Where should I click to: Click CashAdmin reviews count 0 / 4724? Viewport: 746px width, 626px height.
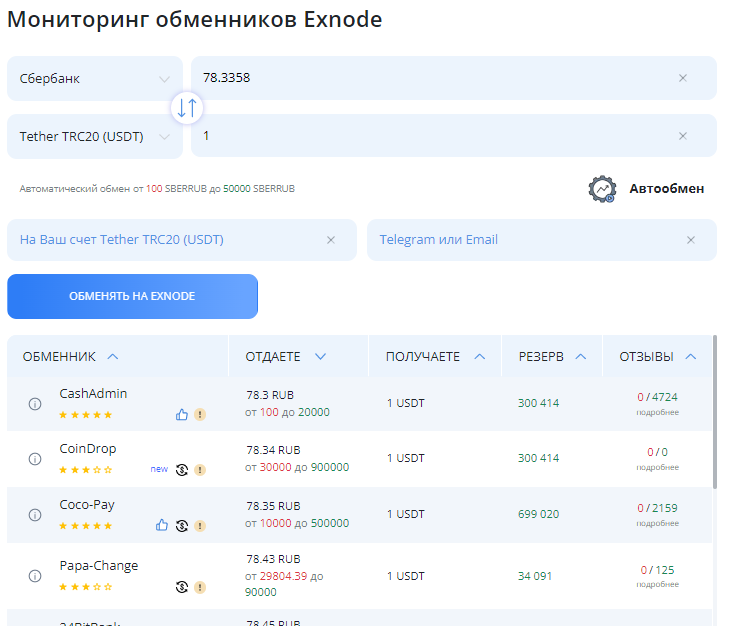pos(658,397)
